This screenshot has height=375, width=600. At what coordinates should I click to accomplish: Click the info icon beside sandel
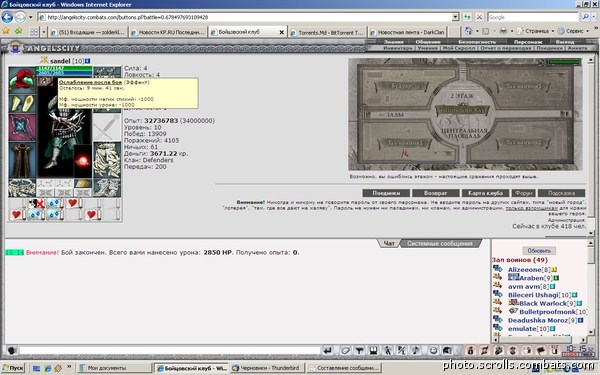pos(88,61)
